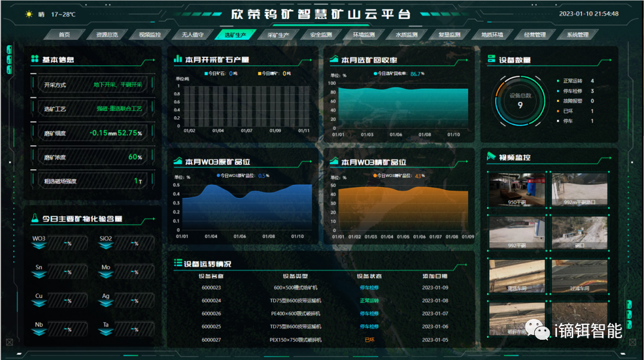The height and width of the screenshot is (360, 644).
Task: Switch to the 视频监控 tab
Action: tap(145, 35)
